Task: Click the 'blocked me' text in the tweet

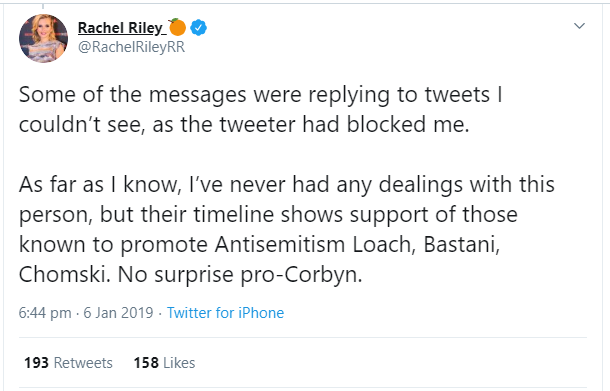Action: pyautogui.click(x=408, y=124)
